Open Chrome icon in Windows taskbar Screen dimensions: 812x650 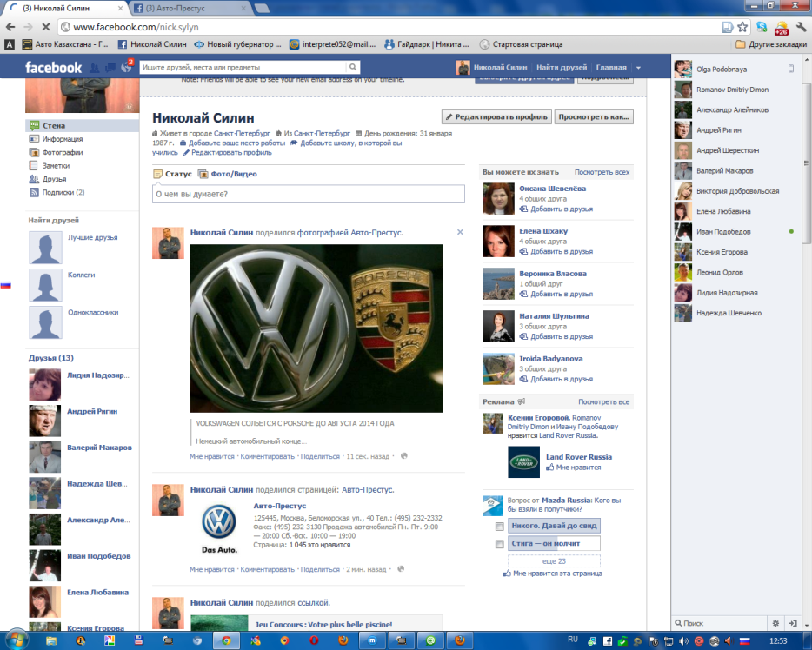(x=226, y=640)
